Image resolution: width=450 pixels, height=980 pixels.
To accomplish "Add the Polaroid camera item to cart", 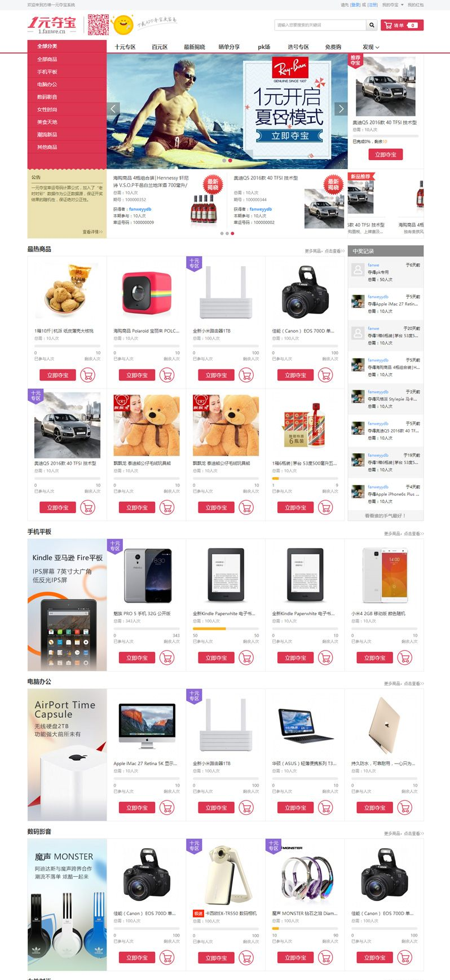I will pos(167,375).
